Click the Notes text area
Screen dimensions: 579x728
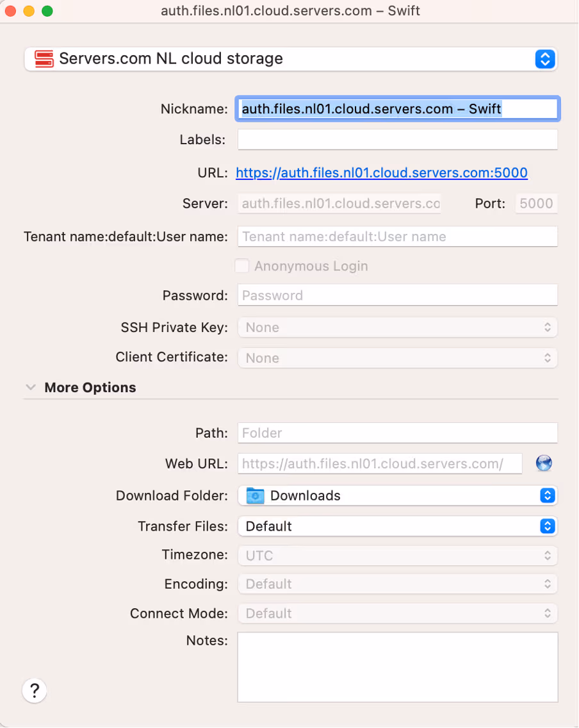[x=398, y=666]
